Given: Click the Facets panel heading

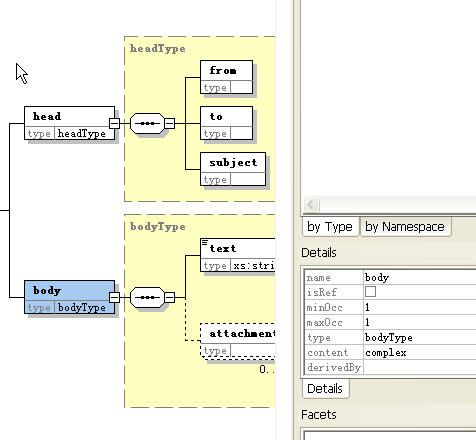Looking at the screenshot, I should click(319, 415).
